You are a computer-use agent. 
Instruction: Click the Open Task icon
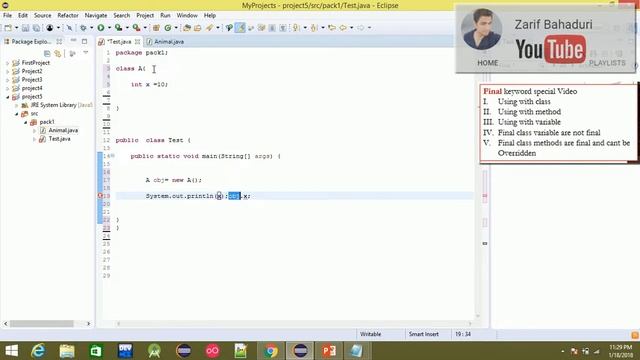click(198, 28)
